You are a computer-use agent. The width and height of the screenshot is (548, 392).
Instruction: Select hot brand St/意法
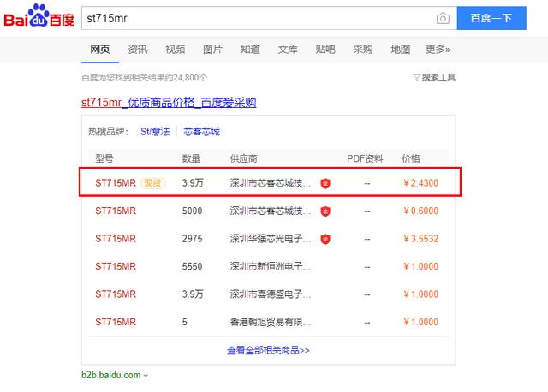click(x=155, y=131)
